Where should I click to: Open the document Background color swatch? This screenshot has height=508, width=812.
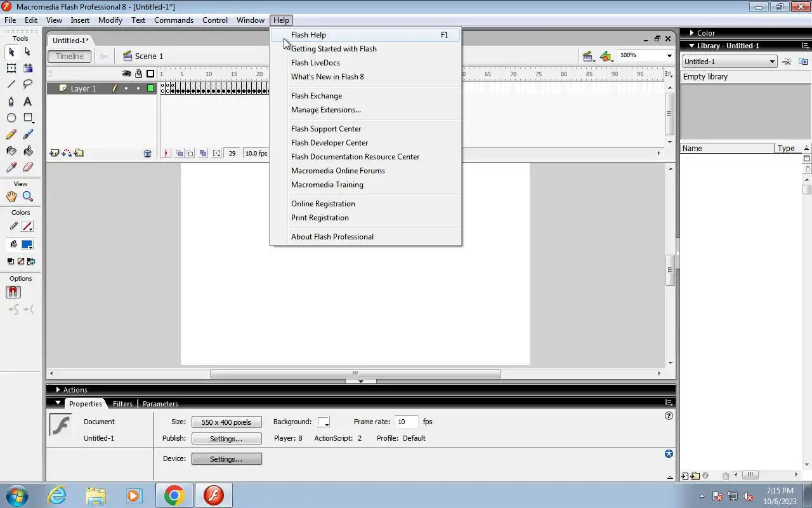324,422
